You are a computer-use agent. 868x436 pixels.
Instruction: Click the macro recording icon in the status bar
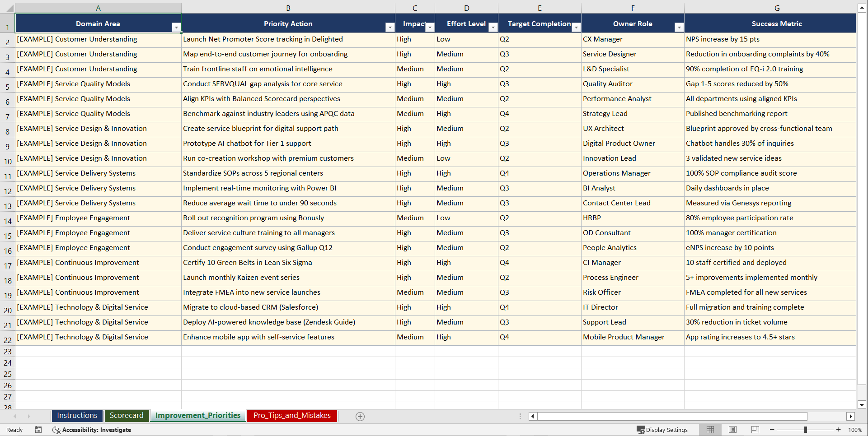(38, 430)
